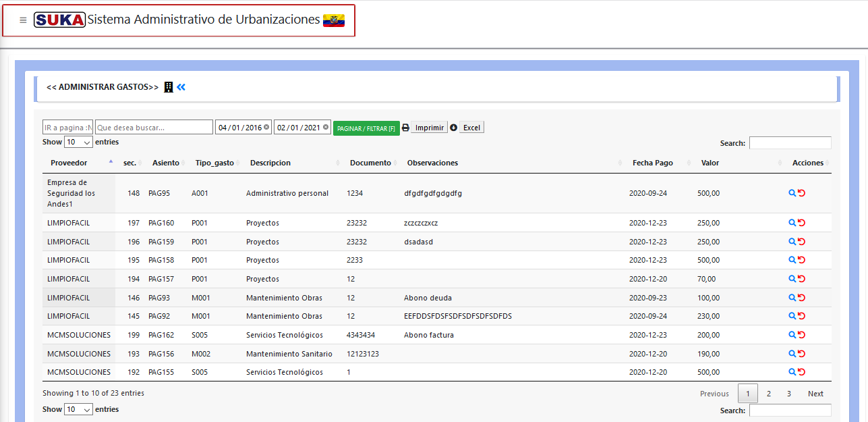868x422 pixels.
Task: Revert expense PAG95 with red arrow
Action: click(x=802, y=193)
